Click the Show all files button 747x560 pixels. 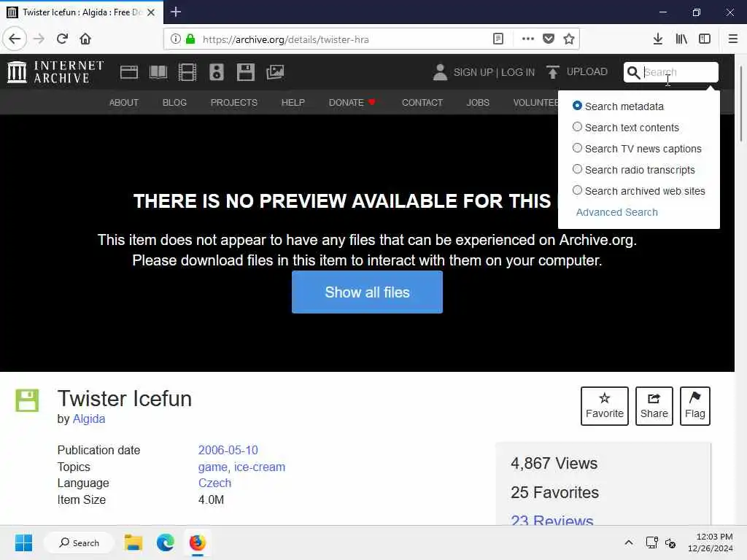coord(367,292)
